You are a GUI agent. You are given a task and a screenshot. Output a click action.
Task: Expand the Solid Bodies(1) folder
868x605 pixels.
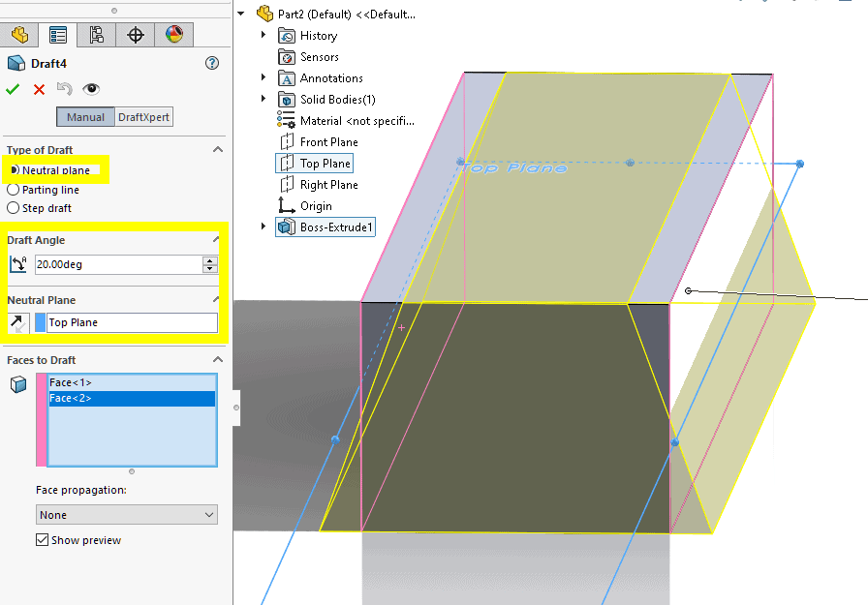click(263, 99)
